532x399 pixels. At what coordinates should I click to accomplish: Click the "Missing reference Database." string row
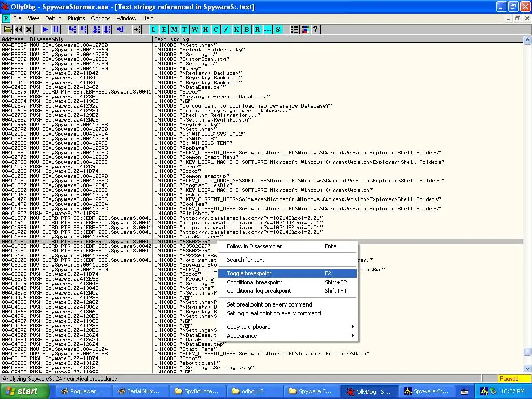click(x=262, y=97)
